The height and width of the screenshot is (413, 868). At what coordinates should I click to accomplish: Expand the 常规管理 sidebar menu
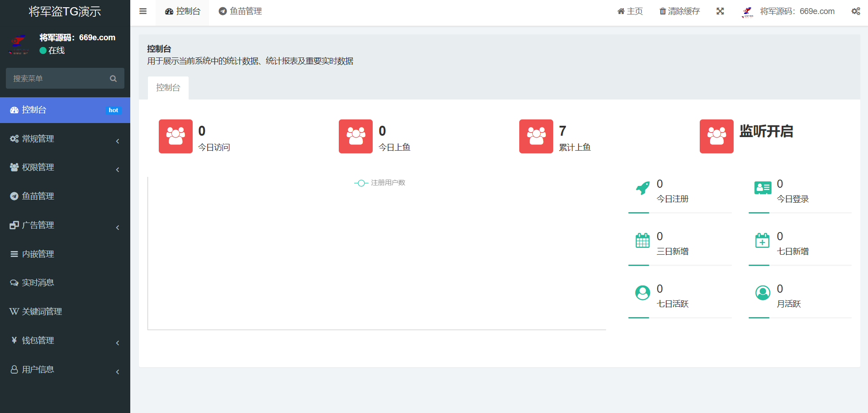(65, 139)
